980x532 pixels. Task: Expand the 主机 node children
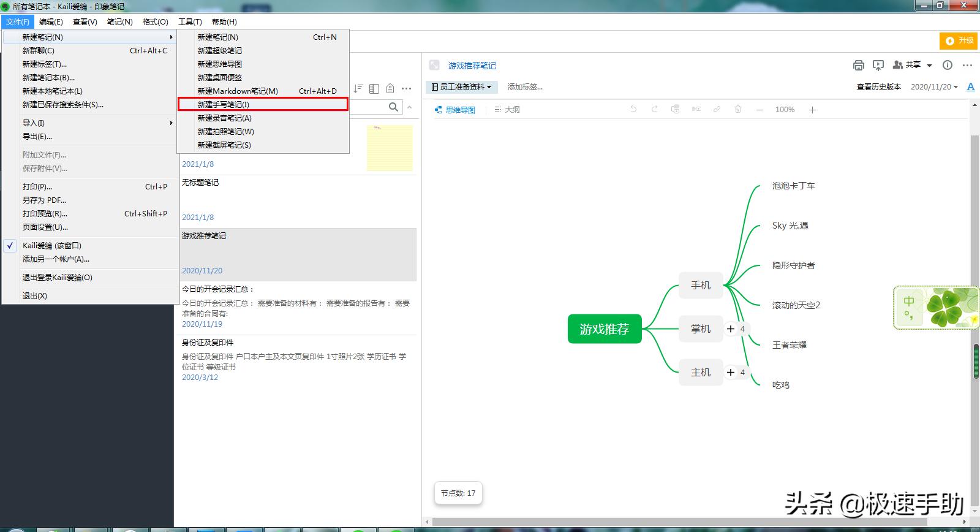(730, 373)
